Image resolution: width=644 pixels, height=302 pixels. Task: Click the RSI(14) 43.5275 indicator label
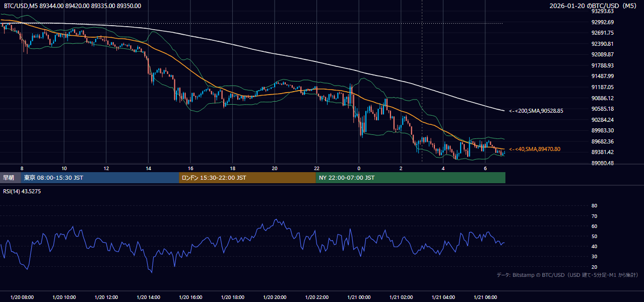coord(22,191)
